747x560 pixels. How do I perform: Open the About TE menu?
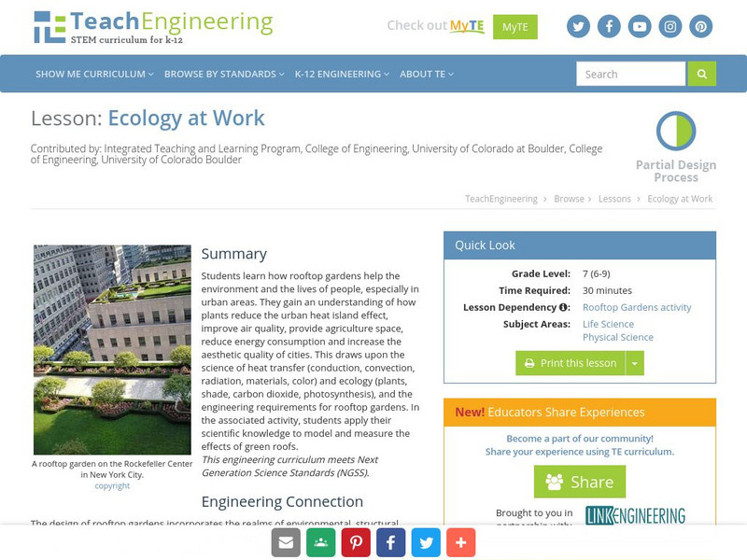[427, 74]
